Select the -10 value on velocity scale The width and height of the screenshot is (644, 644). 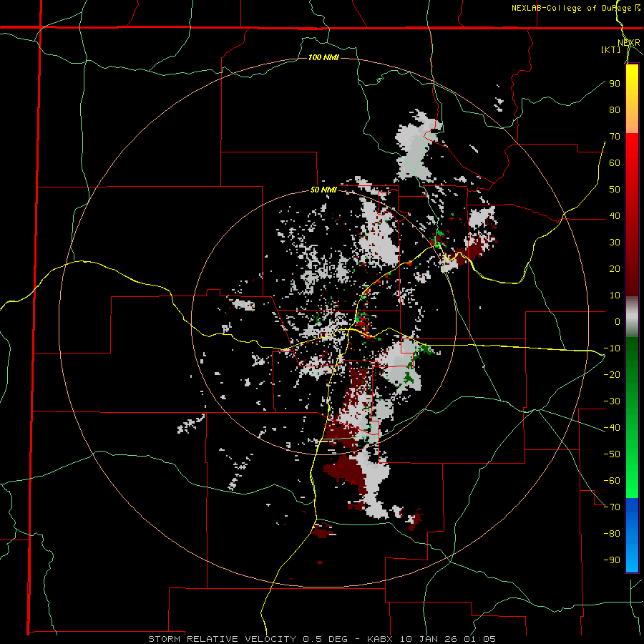pos(612,348)
